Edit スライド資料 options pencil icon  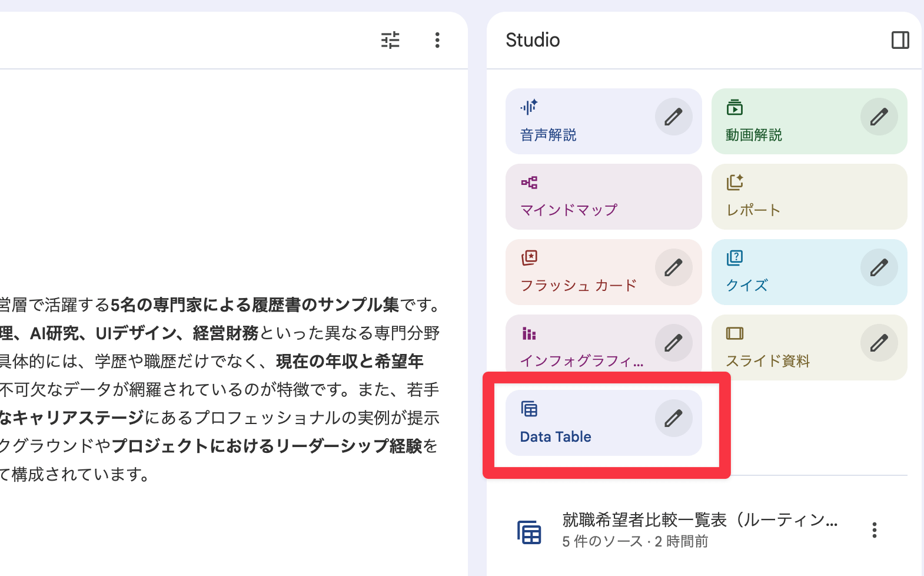tap(879, 343)
